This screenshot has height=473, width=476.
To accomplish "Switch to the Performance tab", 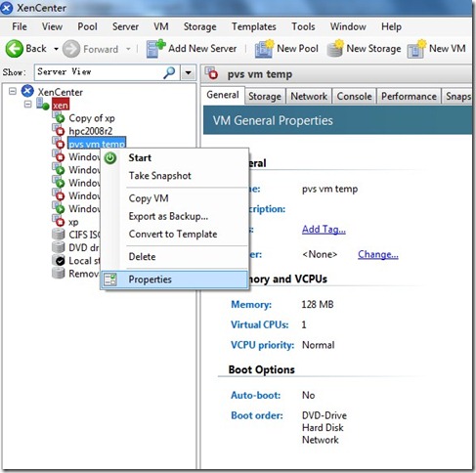I will [409, 97].
